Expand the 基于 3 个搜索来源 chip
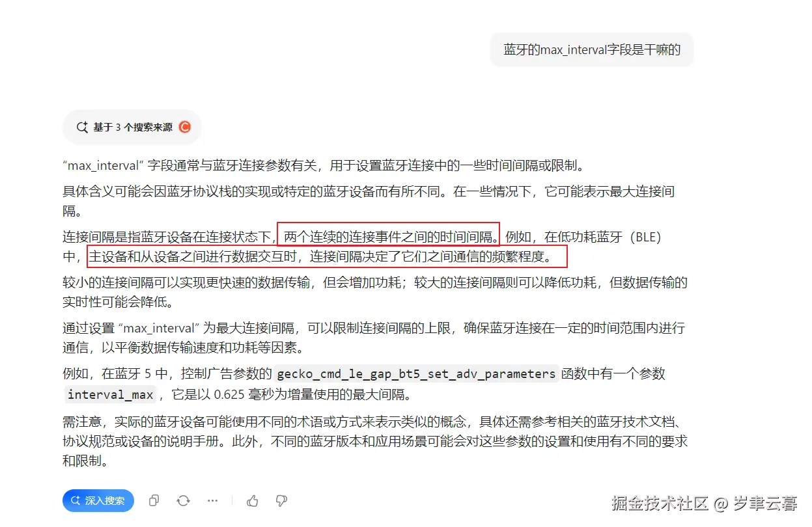The width and height of the screenshot is (812, 527). [132, 127]
